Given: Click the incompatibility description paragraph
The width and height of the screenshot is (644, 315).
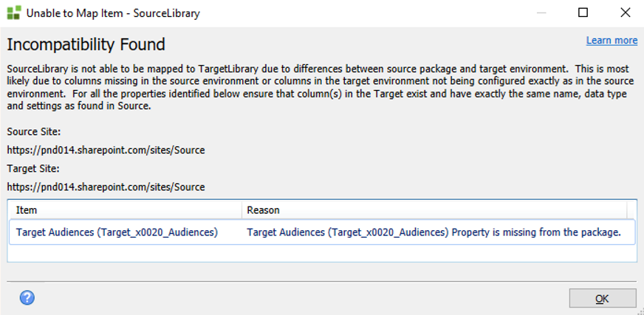Looking at the screenshot, I should (318, 87).
